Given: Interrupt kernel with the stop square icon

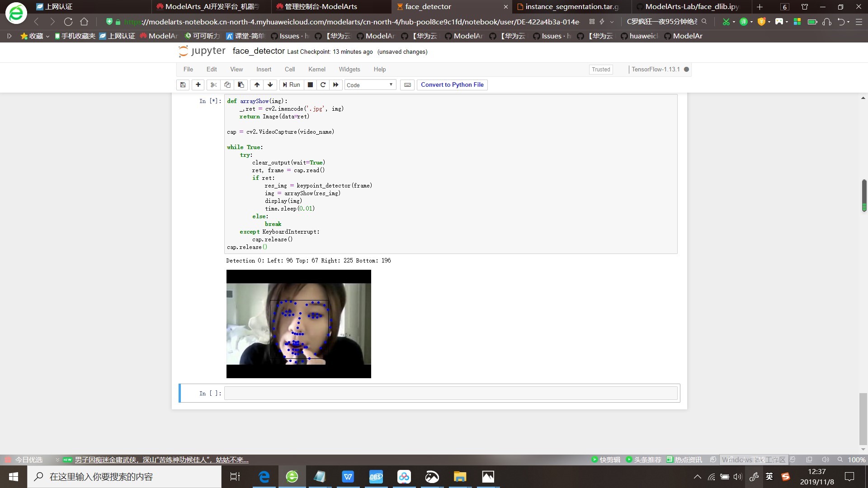Looking at the screenshot, I should click(x=310, y=84).
